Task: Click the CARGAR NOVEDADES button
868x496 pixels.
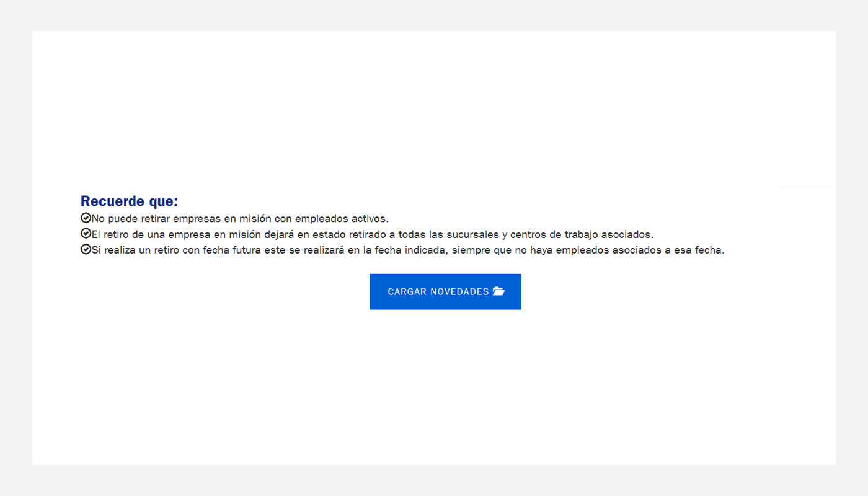Action: point(445,291)
